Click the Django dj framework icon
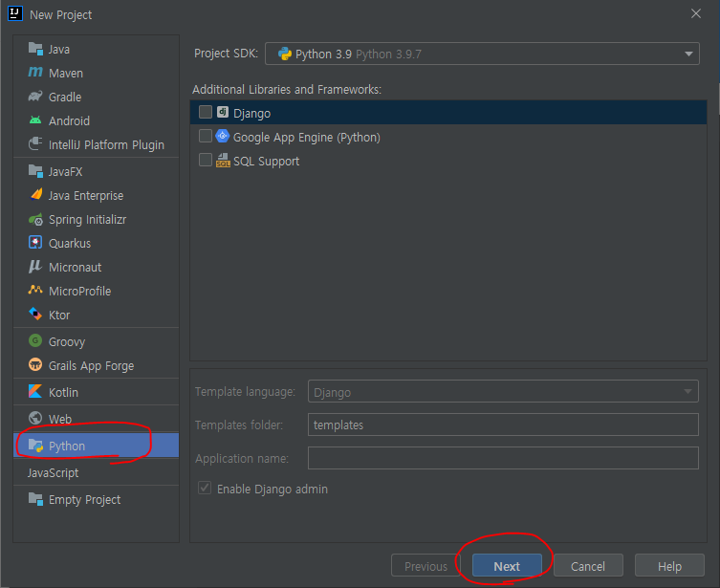This screenshot has height=588, width=720. point(223,112)
